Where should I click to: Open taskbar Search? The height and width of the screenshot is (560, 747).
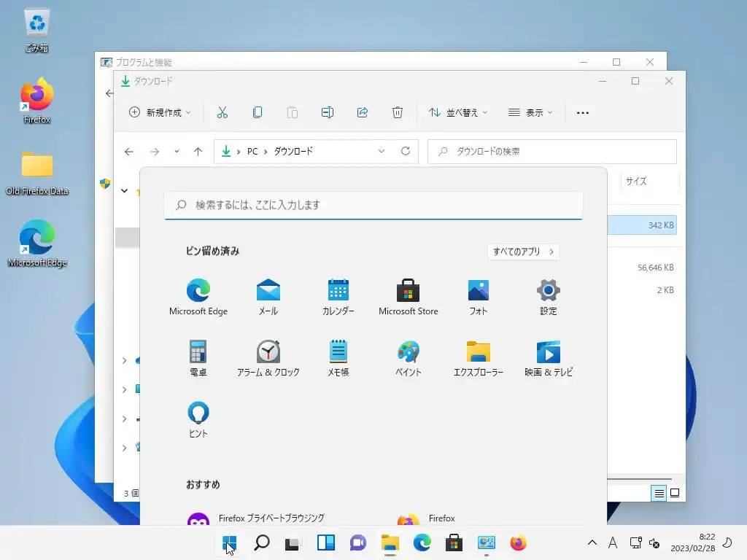point(262,542)
